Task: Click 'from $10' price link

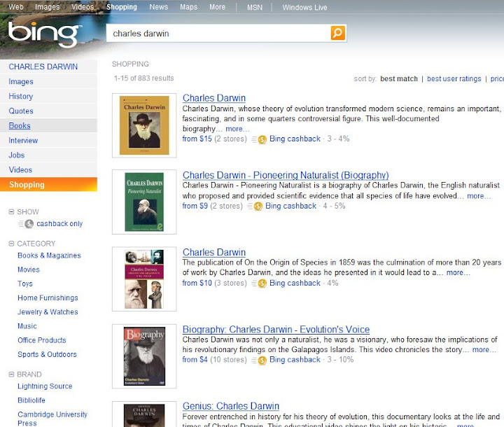Action: (197, 283)
